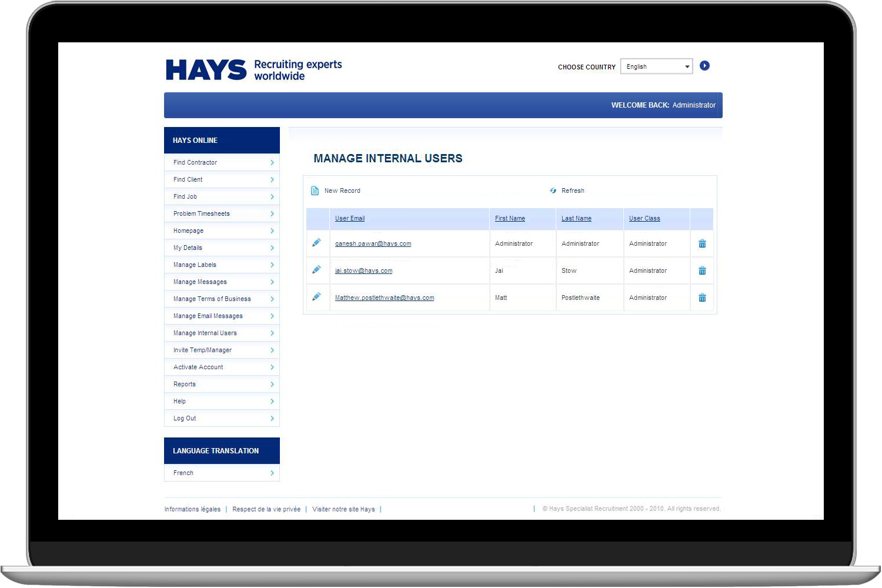Click the chevron next to Reports
The image size is (882, 588).
(x=272, y=384)
